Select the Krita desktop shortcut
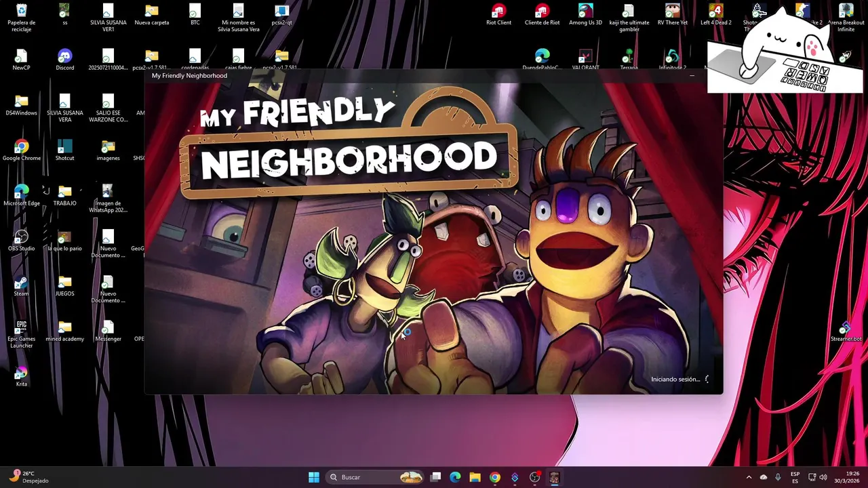Screen dimensions: 868x488 [21, 376]
